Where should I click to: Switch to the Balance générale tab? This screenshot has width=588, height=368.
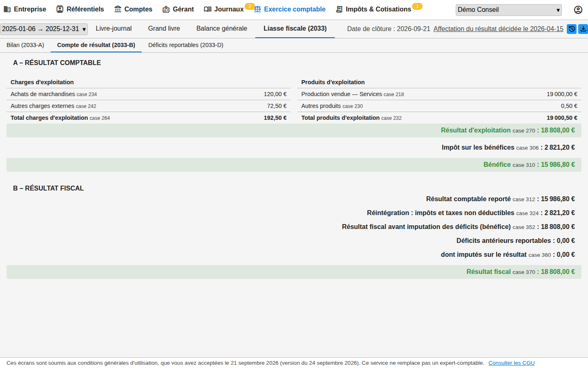click(222, 29)
